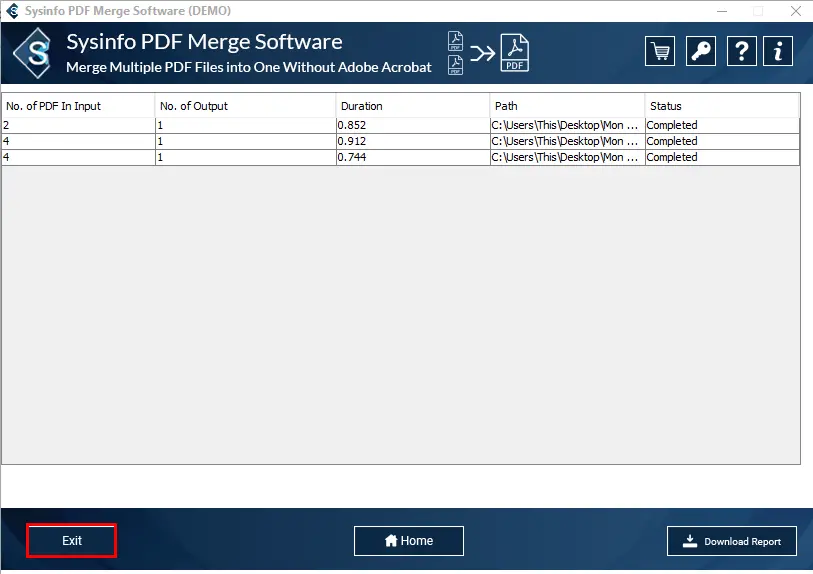The height and width of the screenshot is (574, 813).
Task: Click the No. of Output column header
Action: click(x=245, y=106)
